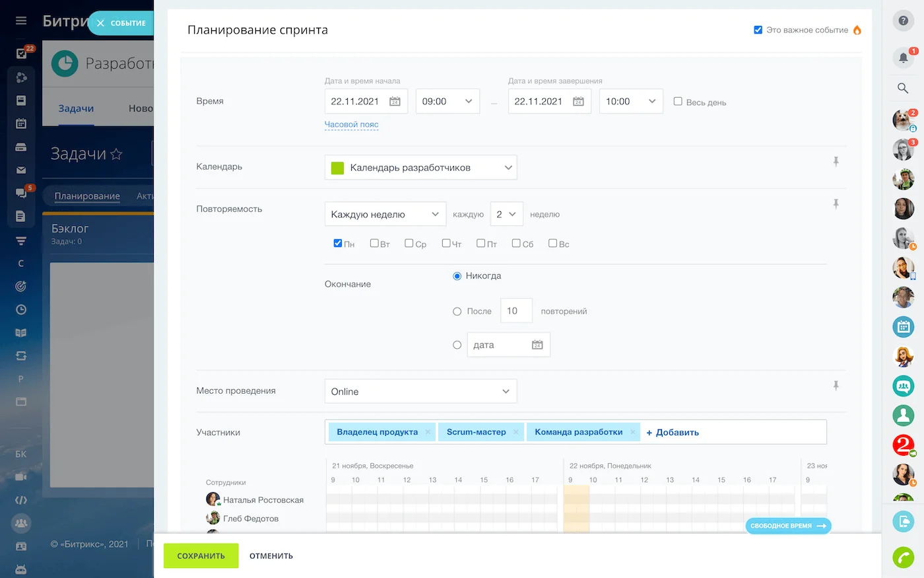Viewport: 924px width, 578px height.
Task: Click the notifications bell icon
Action: pyautogui.click(x=903, y=58)
